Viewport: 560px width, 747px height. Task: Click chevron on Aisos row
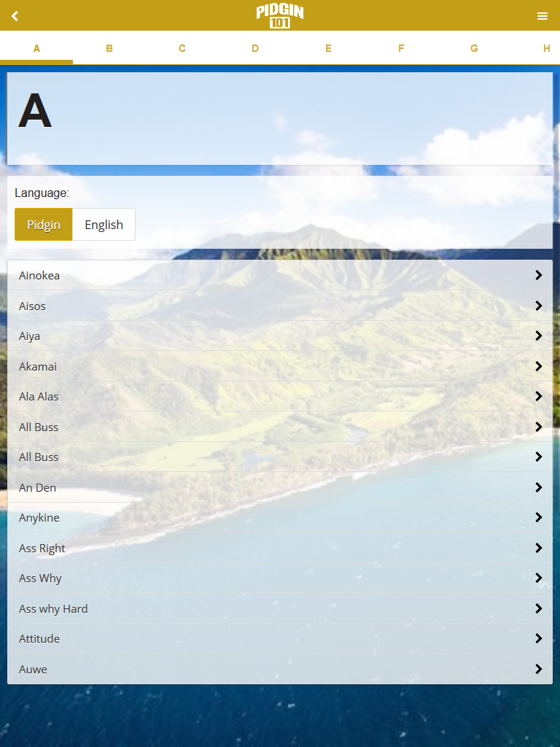click(x=539, y=306)
